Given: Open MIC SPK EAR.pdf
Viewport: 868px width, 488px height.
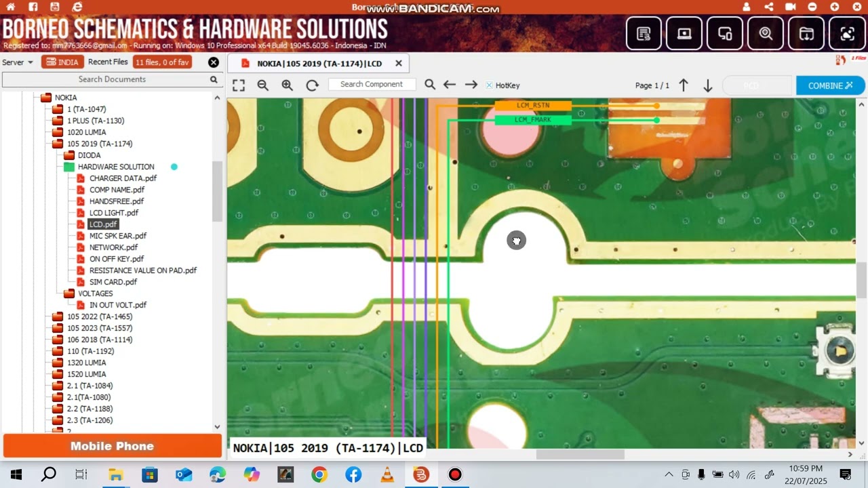Looking at the screenshot, I should [117, 236].
